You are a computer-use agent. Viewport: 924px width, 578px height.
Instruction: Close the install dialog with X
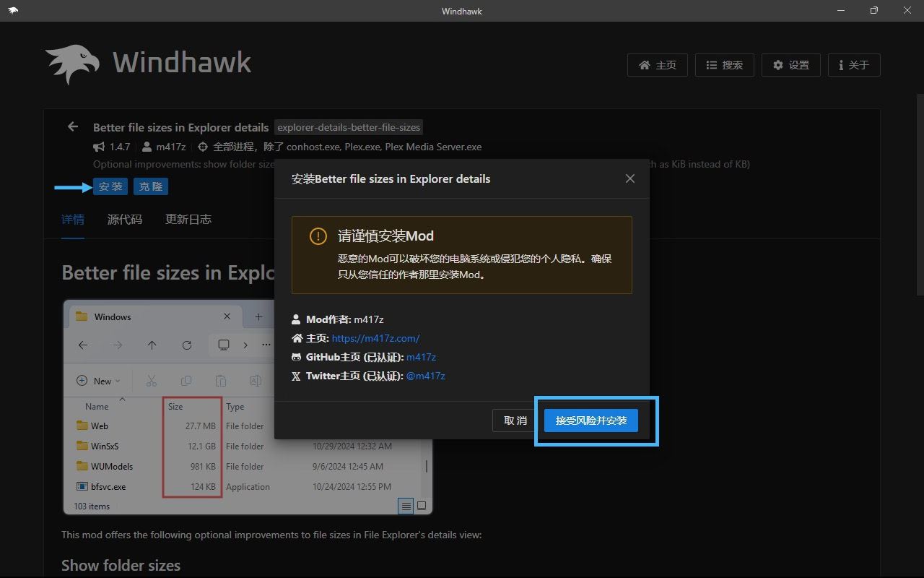[x=629, y=178]
